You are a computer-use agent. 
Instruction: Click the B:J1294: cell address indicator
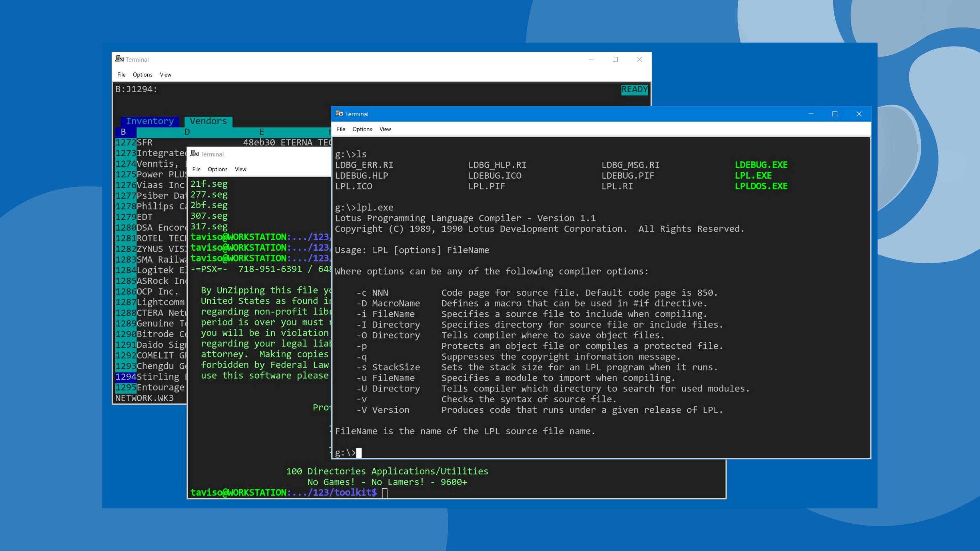pos(136,89)
